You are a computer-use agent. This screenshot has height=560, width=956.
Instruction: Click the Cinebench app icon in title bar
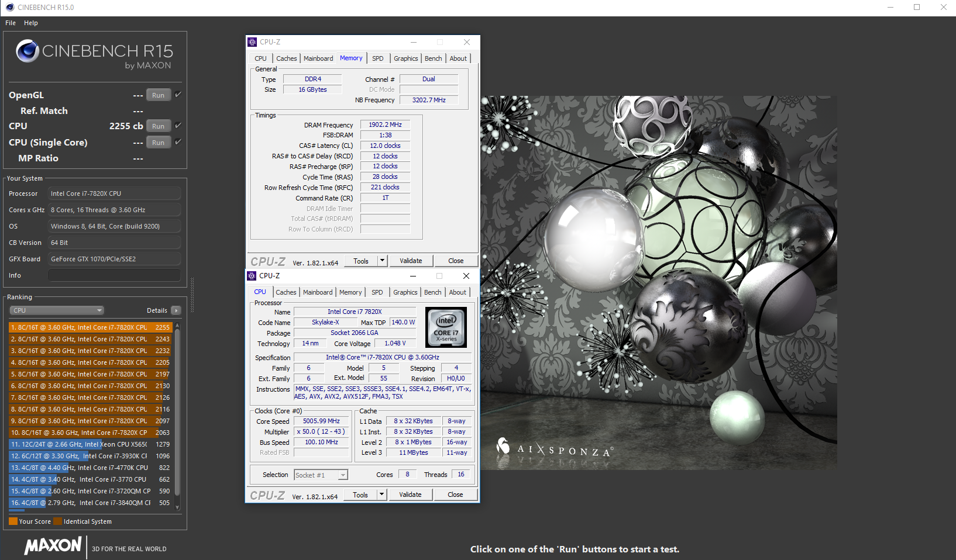[9, 7]
